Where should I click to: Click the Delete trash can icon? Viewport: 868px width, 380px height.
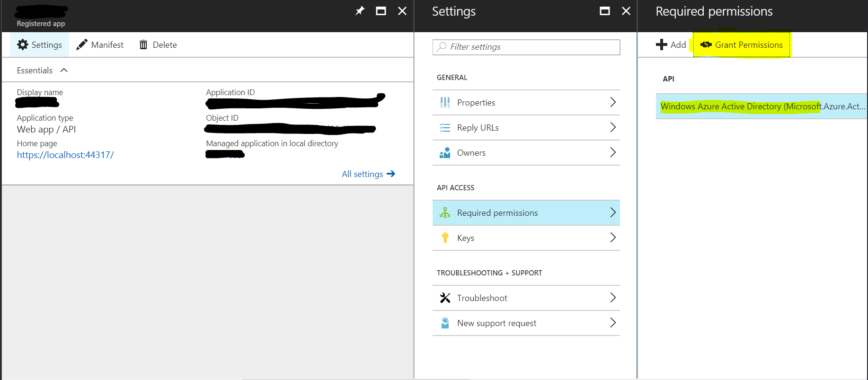[x=143, y=44]
